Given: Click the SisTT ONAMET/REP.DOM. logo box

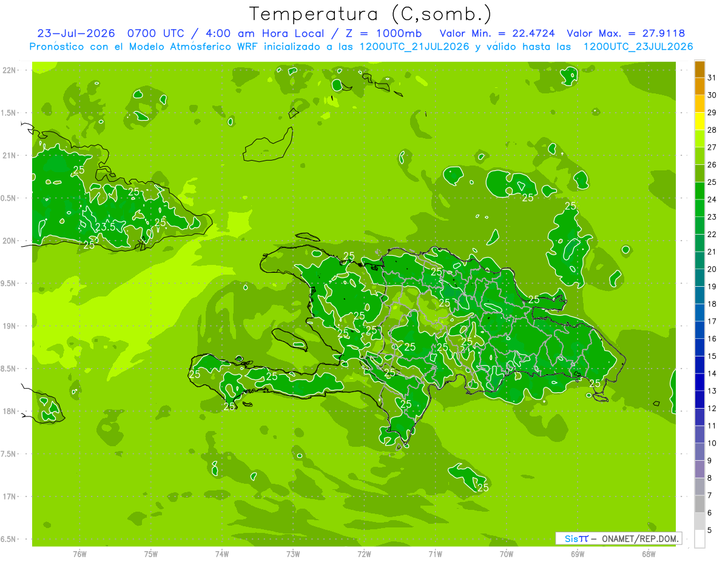Looking at the screenshot, I should coord(618,538).
